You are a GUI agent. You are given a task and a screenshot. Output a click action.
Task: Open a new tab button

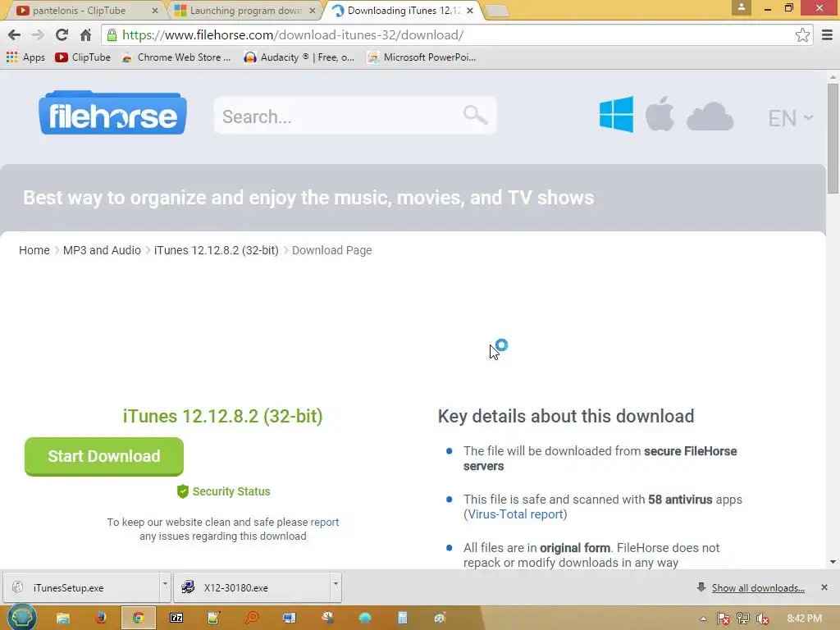[496, 11]
